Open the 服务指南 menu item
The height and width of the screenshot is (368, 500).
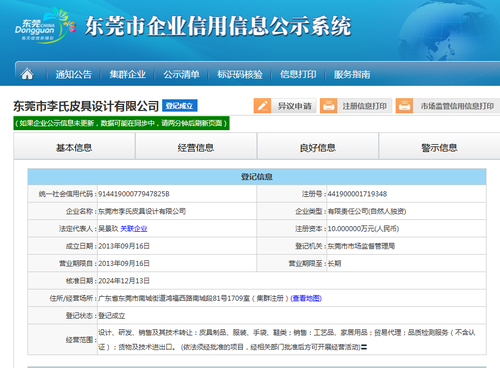[x=352, y=74]
